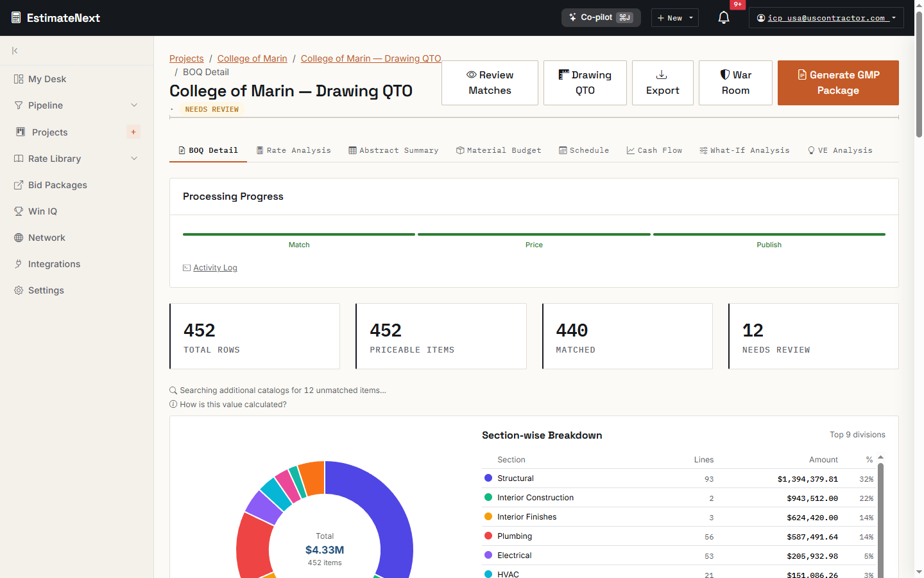Click Generate GMP Package button
The width and height of the screenshot is (924, 578).
pyautogui.click(x=838, y=83)
